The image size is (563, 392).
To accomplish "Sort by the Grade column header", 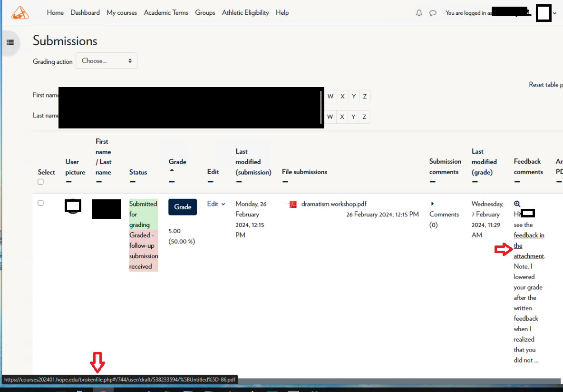I will [x=177, y=162].
